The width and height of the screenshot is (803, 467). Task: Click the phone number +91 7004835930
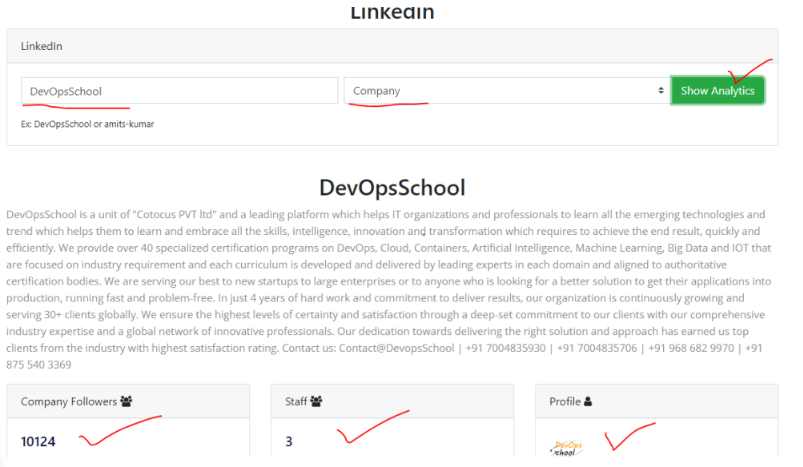tap(505, 348)
